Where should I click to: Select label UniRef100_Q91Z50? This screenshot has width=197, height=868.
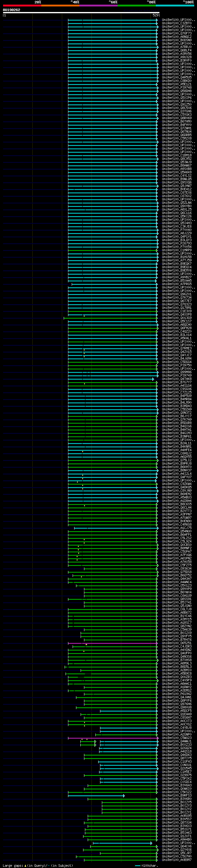tap(177, 104)
